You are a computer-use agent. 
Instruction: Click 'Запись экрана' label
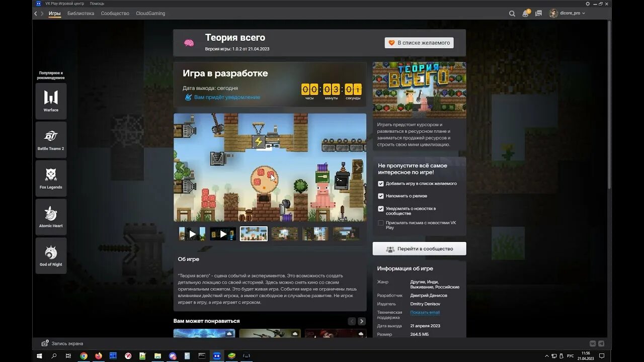(67, 343)
